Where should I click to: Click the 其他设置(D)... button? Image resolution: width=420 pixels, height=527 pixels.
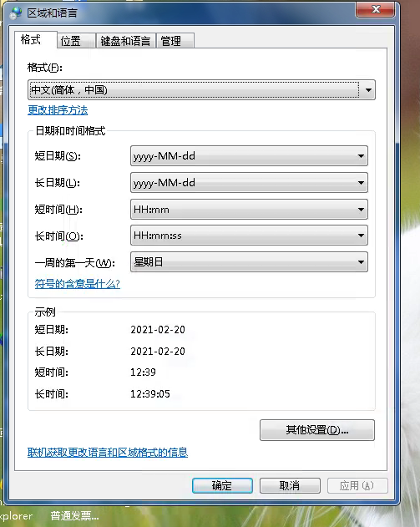[316, 430]
